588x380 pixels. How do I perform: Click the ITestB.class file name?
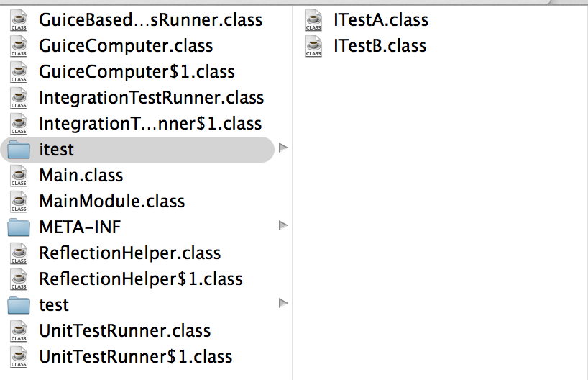(x=380, y=46)
